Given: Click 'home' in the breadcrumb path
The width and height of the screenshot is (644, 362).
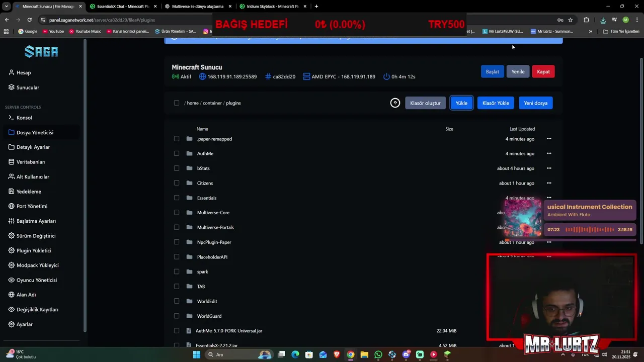Looking at the screenshot, I should (193, 103).
